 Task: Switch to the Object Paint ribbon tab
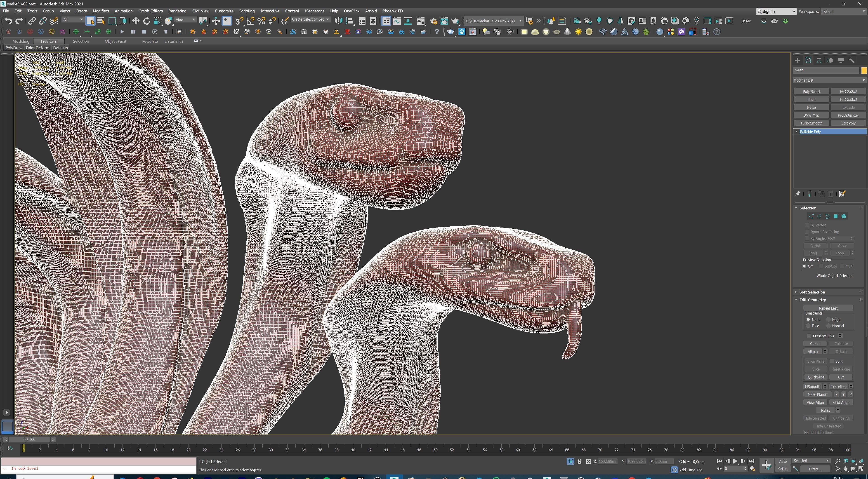pyautogui.click(x=115, y=41)
